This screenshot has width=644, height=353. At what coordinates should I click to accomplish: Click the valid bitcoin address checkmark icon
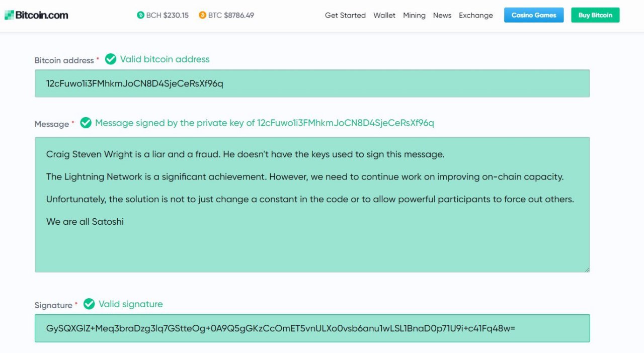tap(111, 59)
